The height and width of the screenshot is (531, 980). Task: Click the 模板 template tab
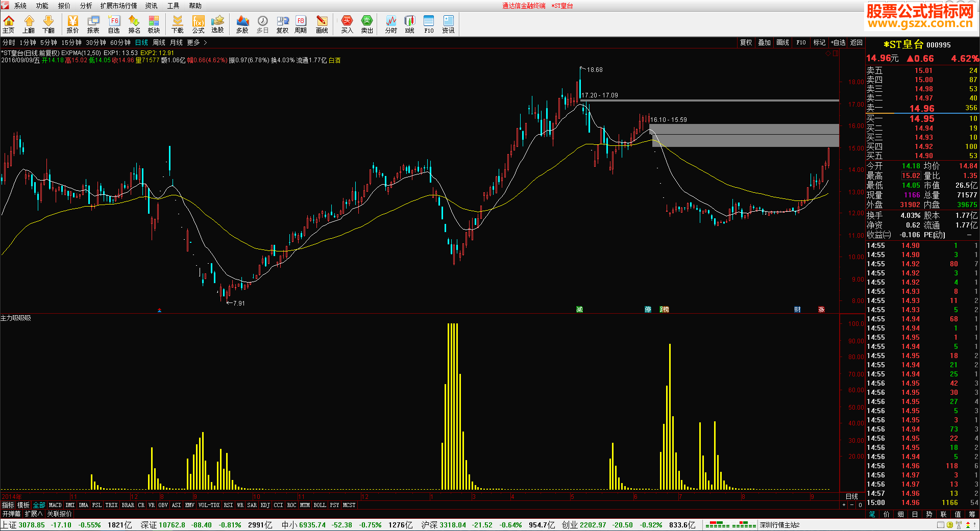pos(23,505)
